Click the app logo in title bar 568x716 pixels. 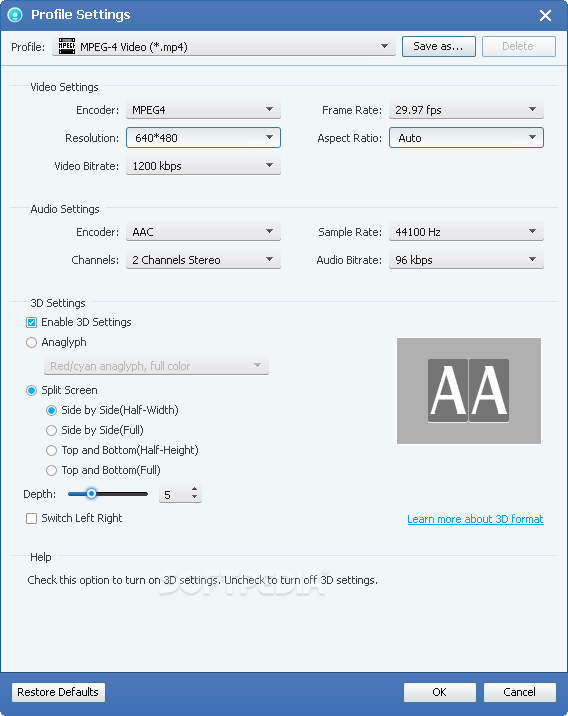(x=15, y=15)
